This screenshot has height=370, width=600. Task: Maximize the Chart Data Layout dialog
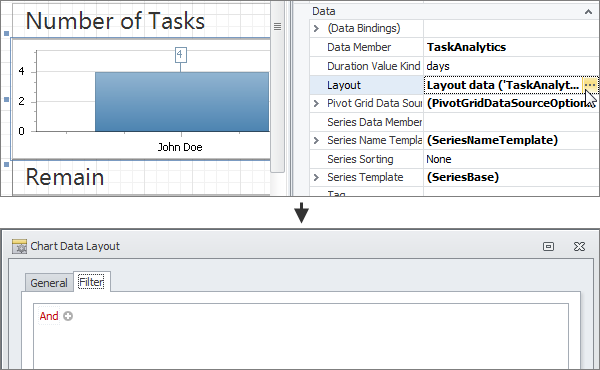pos(548,246)
